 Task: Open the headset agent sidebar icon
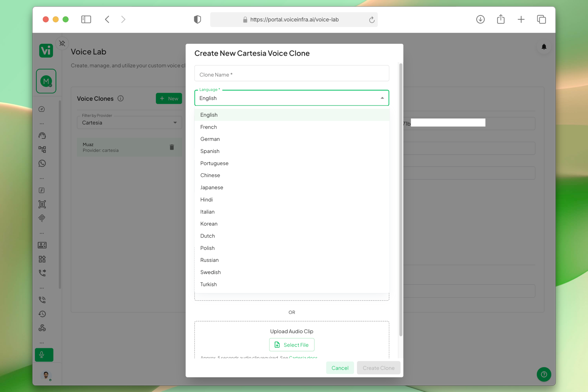42,136
